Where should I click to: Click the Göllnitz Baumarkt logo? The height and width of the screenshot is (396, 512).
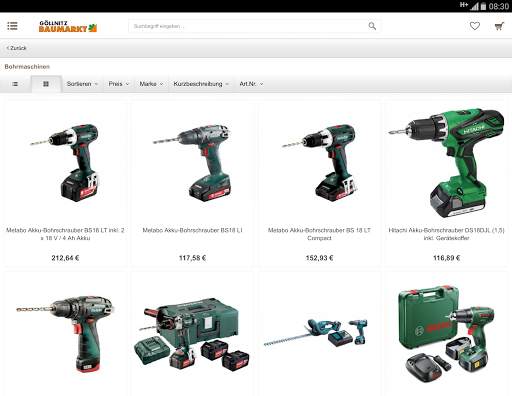(x=68, y=26)
